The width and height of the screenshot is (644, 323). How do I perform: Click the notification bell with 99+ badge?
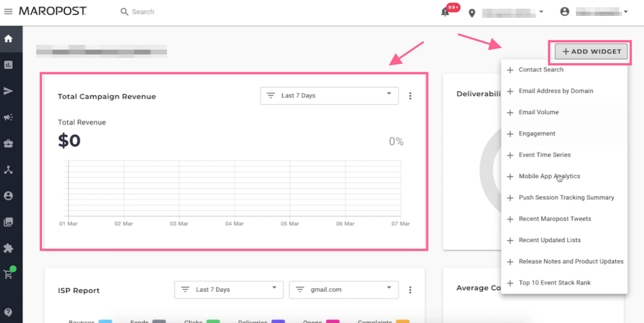445,12
